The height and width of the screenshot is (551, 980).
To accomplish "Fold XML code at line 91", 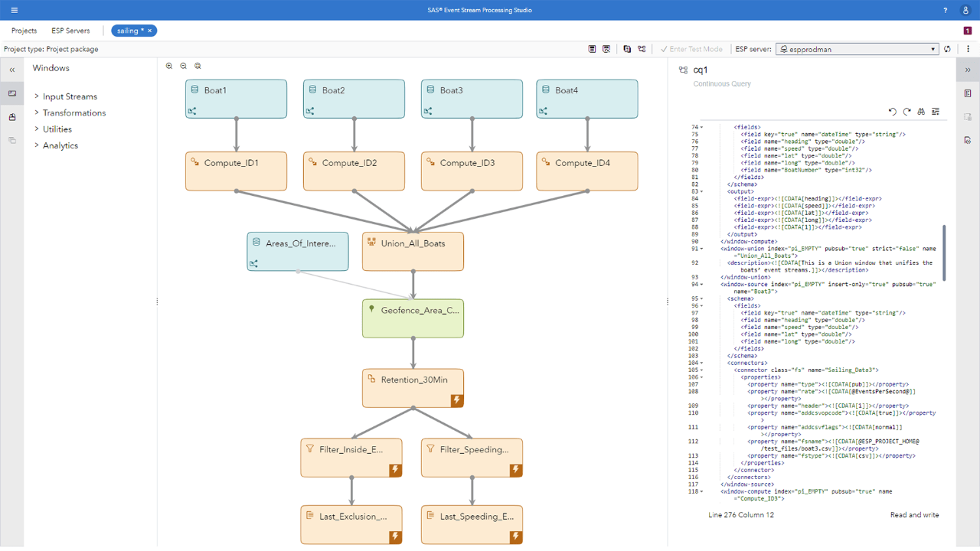I will [x=702, y=249].
